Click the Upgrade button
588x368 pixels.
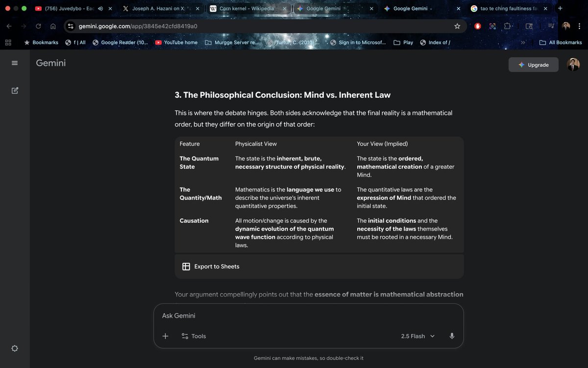(x=534, y=65)
